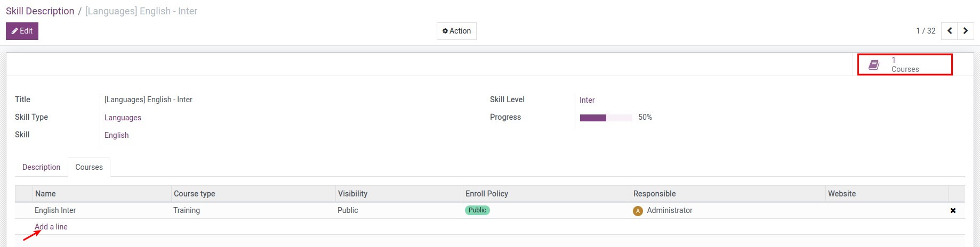Image resolution: width=980 pixels, height=247 pixels.
Task: Click the 1 / 32 record pager
Action: click(926, 31)
